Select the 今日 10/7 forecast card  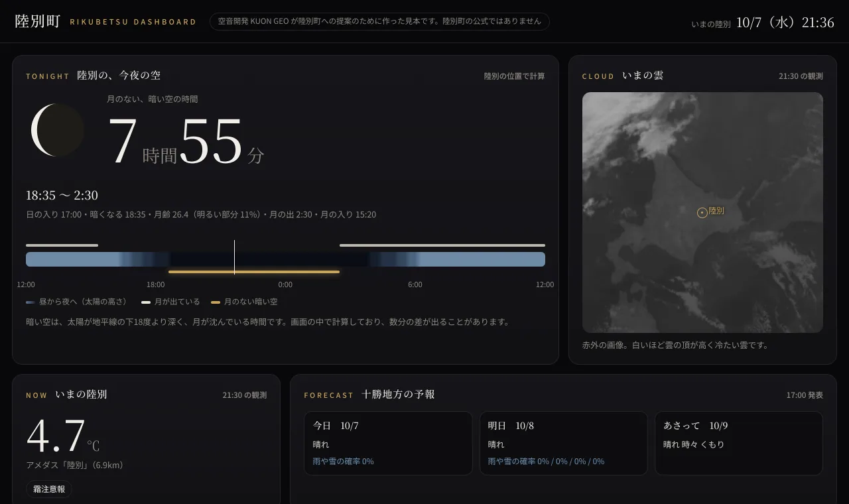(388, 443)
